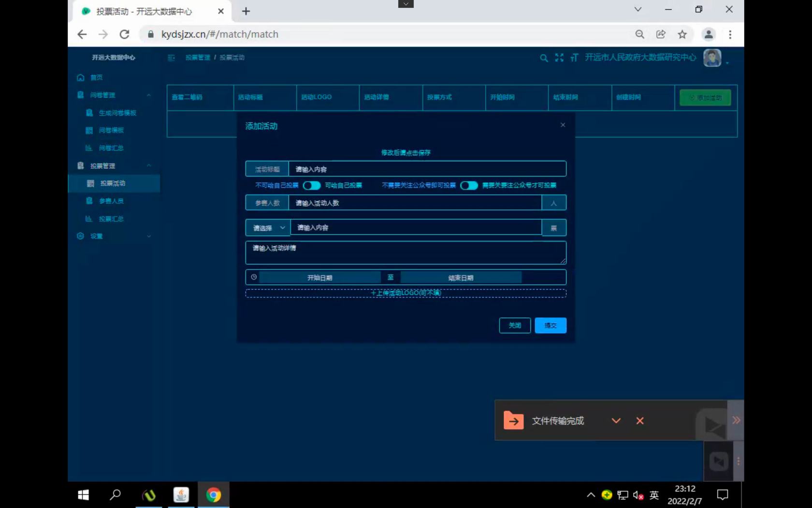Toggle 需要关注公众号才可投票 switch
The width and height of the screenshot is (812, 508).
point(469,185)
